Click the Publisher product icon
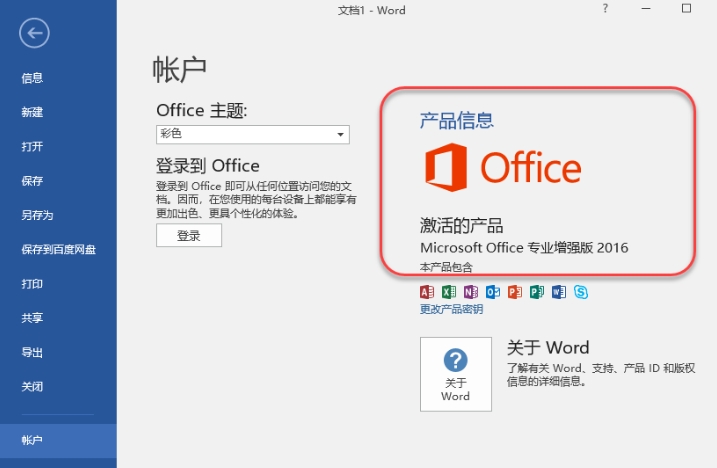Screen dimensions: 717x468 tap(537, 291)
